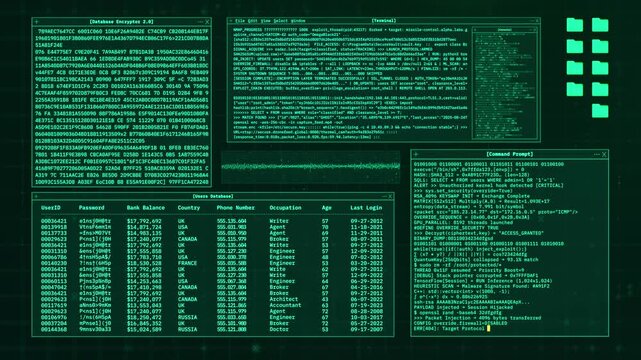
Task: Select UserID 00066786 in Users Database
Action: 54,257
